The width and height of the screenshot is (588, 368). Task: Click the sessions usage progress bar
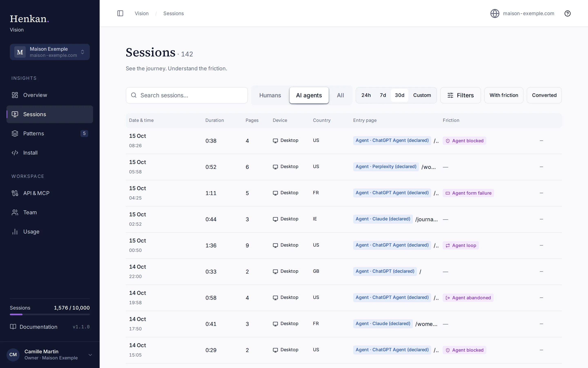point(50,314)
